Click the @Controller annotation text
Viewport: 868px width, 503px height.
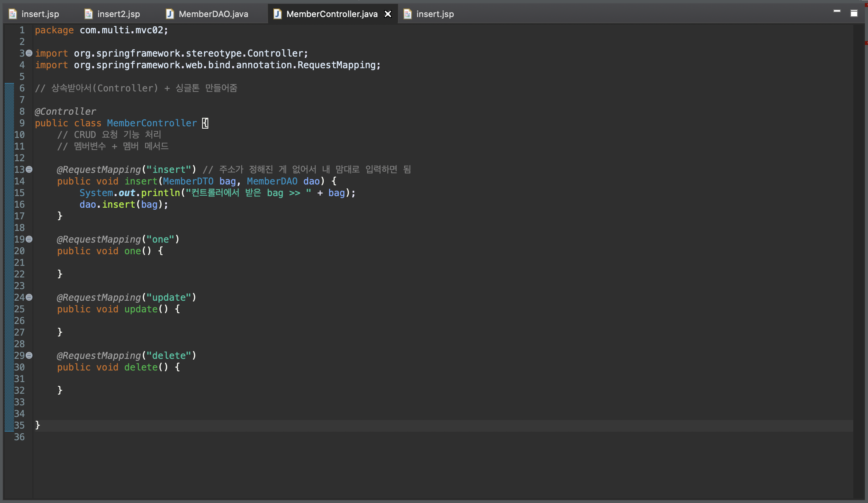click(65, 112)
